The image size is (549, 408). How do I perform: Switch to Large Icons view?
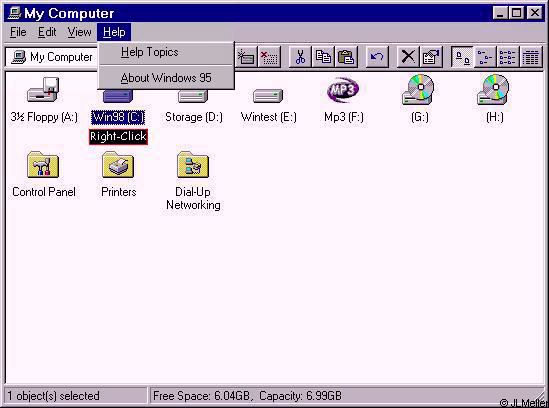tap(462, 57)
